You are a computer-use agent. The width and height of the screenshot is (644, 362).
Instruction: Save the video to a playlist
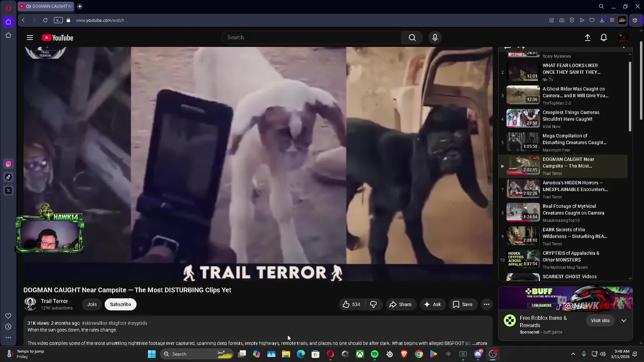tap(462, 304)
